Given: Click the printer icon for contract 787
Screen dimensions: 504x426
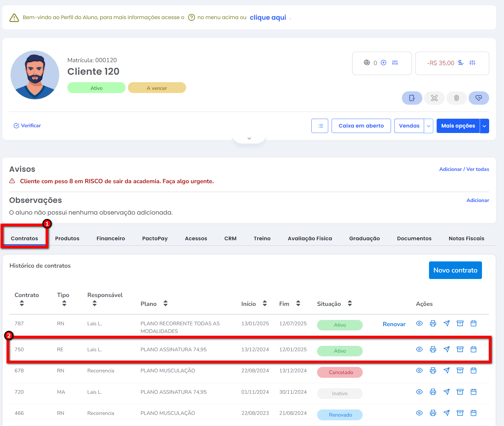Looking at the screenshot, I should click(433, 323).
